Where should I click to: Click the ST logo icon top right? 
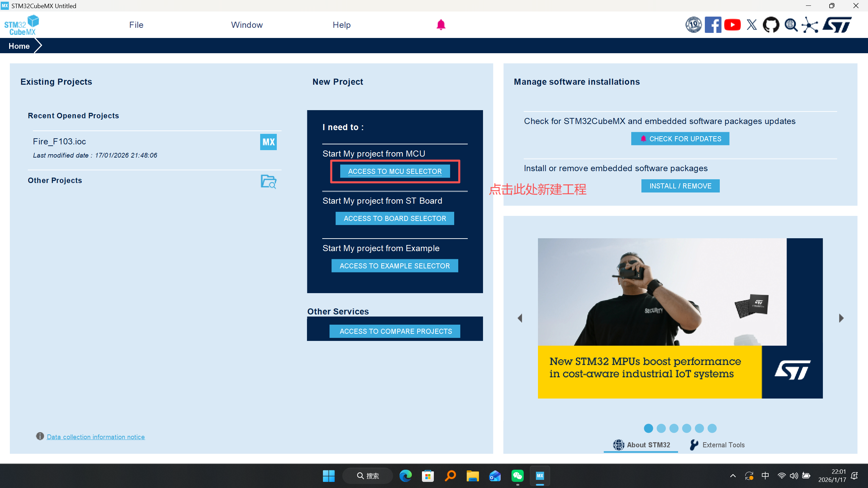tap(837, 25)
